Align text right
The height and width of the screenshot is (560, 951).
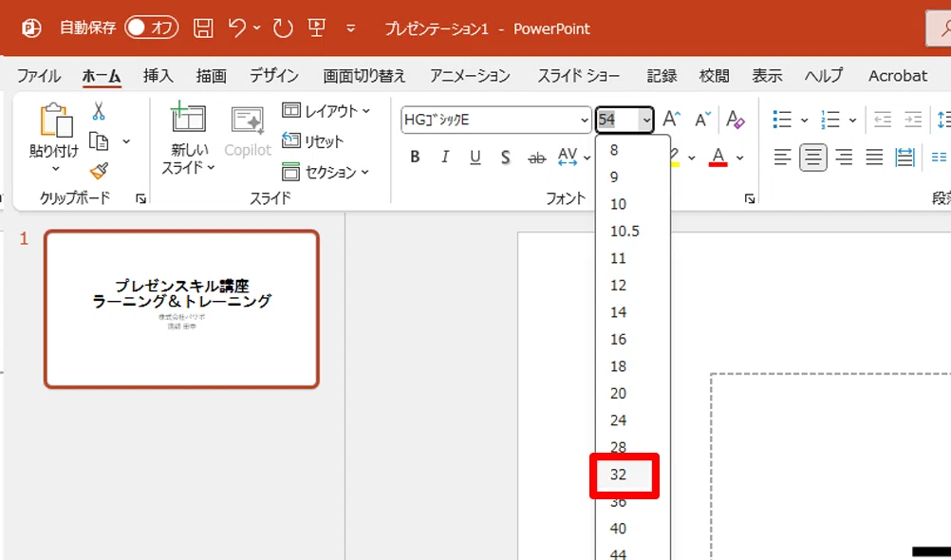[844, 159]
